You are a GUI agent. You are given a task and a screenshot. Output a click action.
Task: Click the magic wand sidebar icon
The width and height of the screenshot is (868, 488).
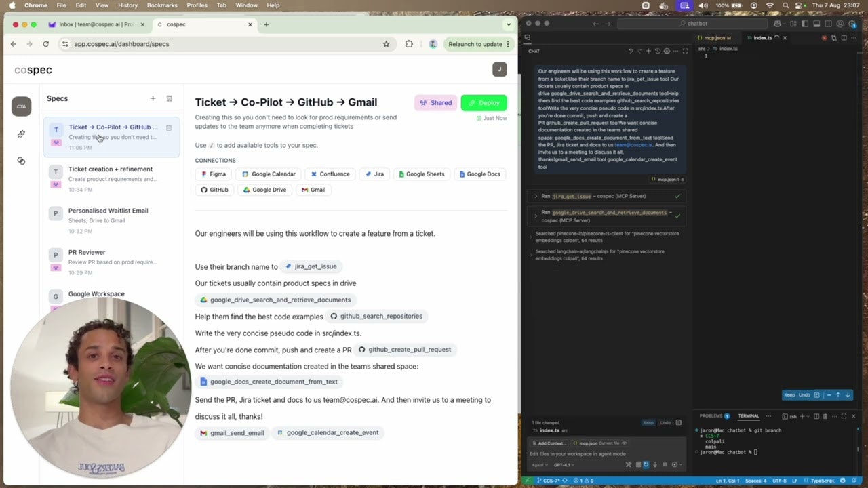click(21, 134)
